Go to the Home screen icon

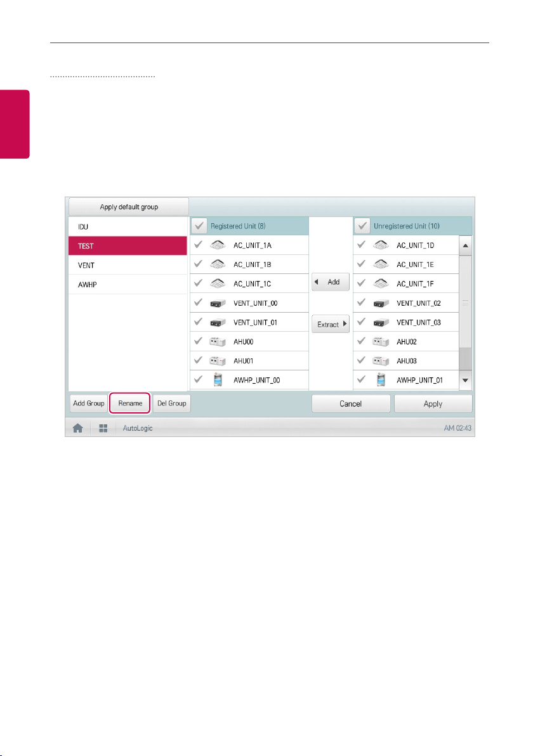pos(77,428)
